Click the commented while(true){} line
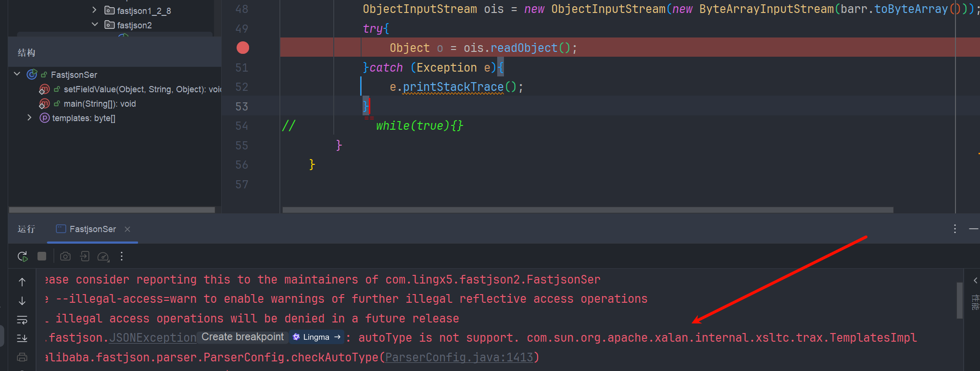 click(x=419, y=126)
